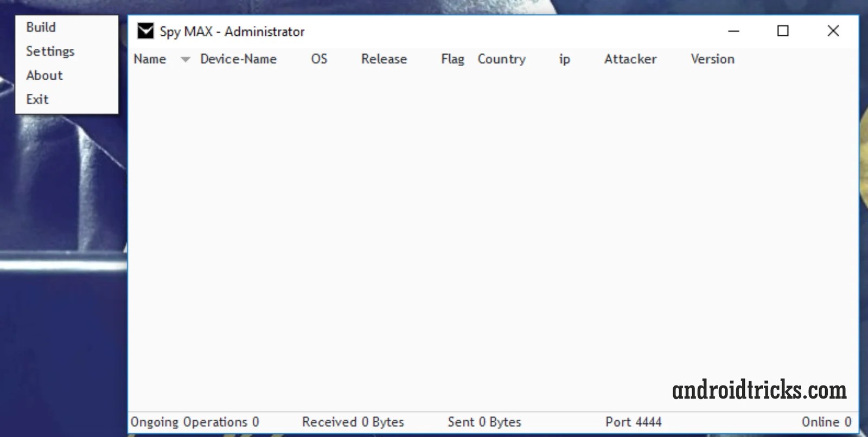
Task: Sort by Device-Name column header
Action: pyautogui.click(x=238, y=59)
